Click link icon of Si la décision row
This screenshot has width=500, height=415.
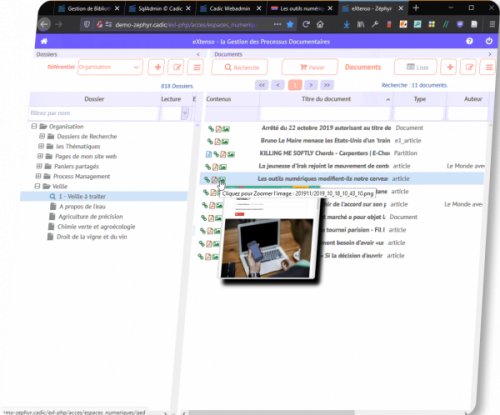click(x=201, y=256)
